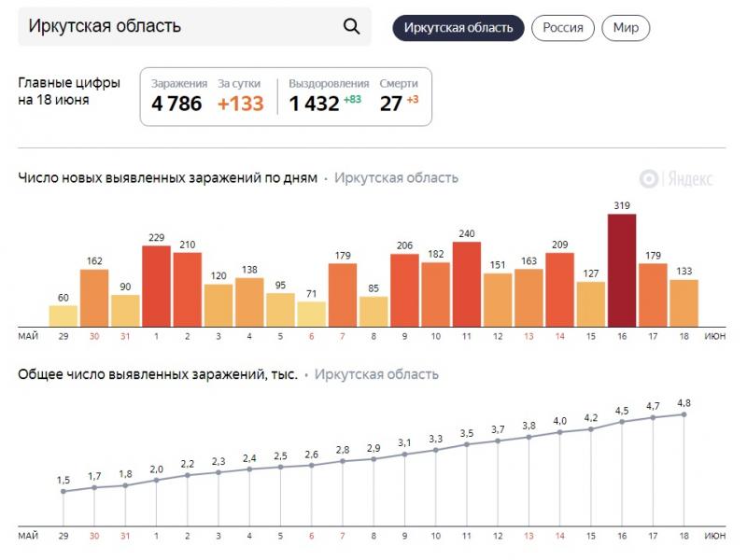Click the June 14 bar showing 209
This screenshot has width=747, height=560.
click(559, 290)
